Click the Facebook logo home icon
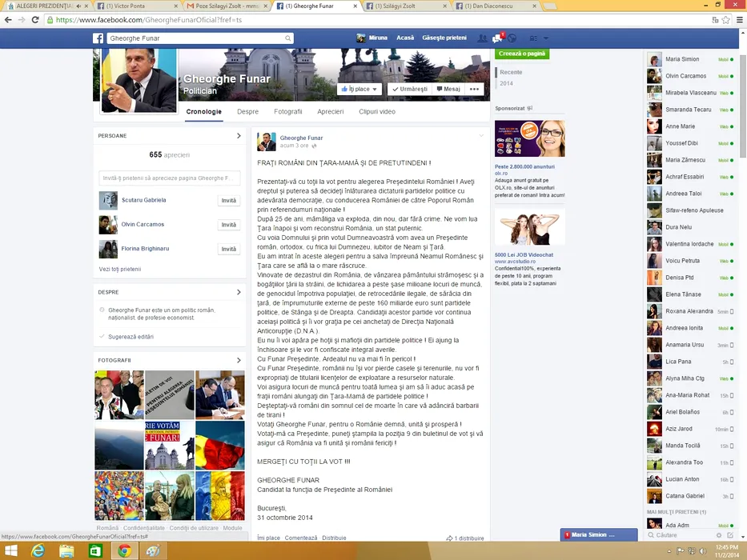747x560 pixels. [x=98, y=38]
